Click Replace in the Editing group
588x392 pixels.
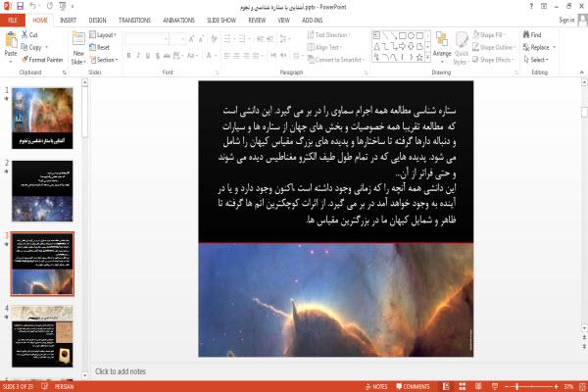tap(540, 47)
